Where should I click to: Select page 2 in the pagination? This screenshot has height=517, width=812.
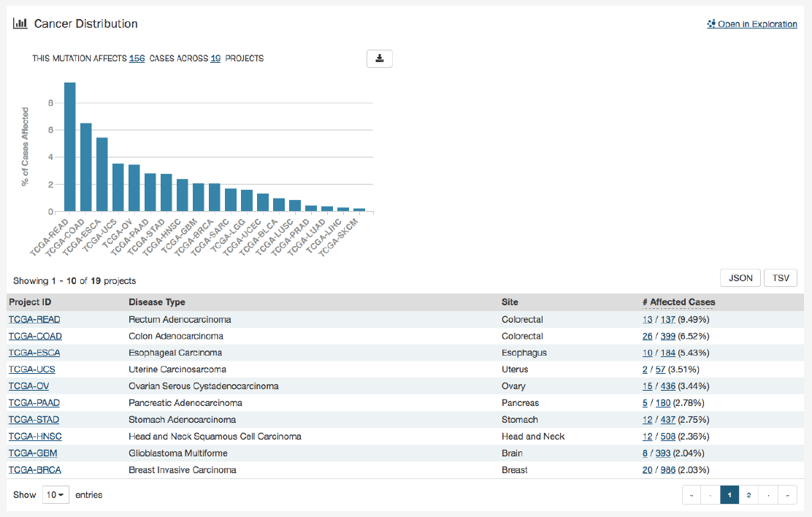point(748,495)
